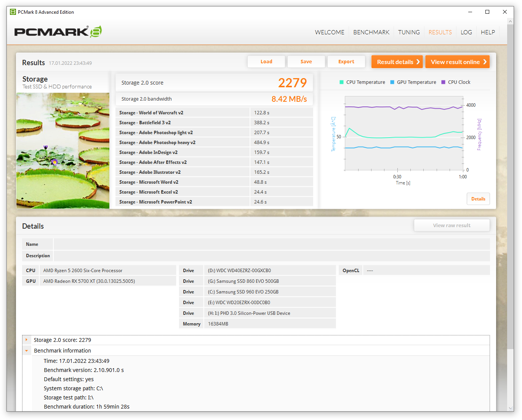Image resolution: width=522 pixels, height=420 pixels.
Task: Click the water lily Storage thumbnail
Action: 63,151
